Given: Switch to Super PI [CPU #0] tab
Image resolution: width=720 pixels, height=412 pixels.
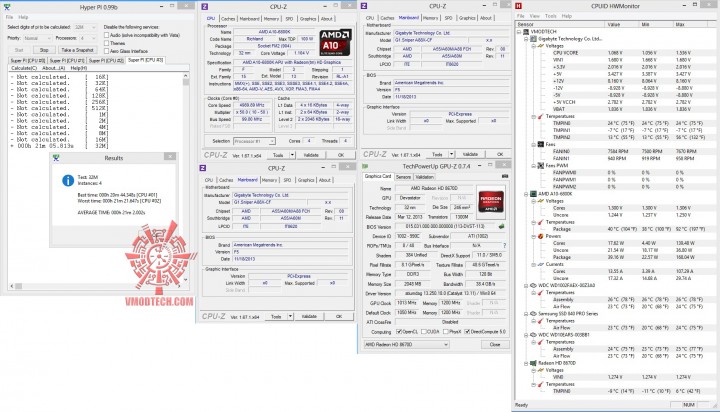Looking at the screenshot, I should coord(28,61).
